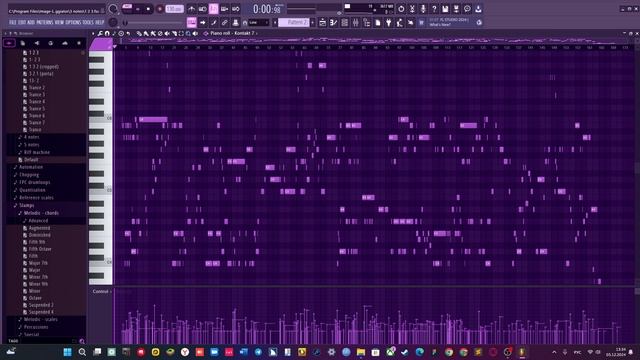Open the Channel rack icon
The height and width of the screenshot is (360, 640).
tap(344, 22)
